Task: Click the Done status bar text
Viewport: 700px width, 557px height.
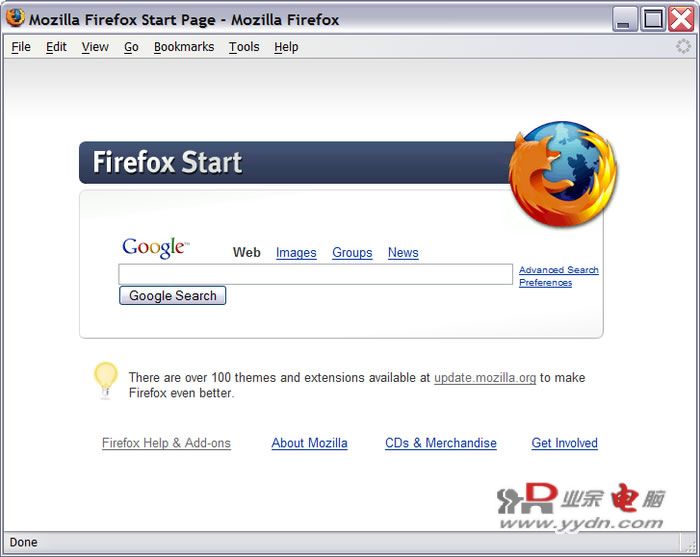Action: point(24,542)
